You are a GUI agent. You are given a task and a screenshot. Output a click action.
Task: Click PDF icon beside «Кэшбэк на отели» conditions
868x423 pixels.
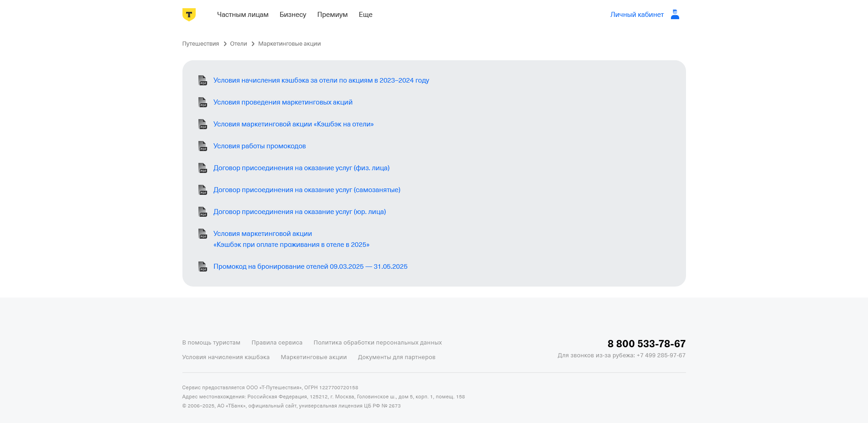click(x=203, y=124)
